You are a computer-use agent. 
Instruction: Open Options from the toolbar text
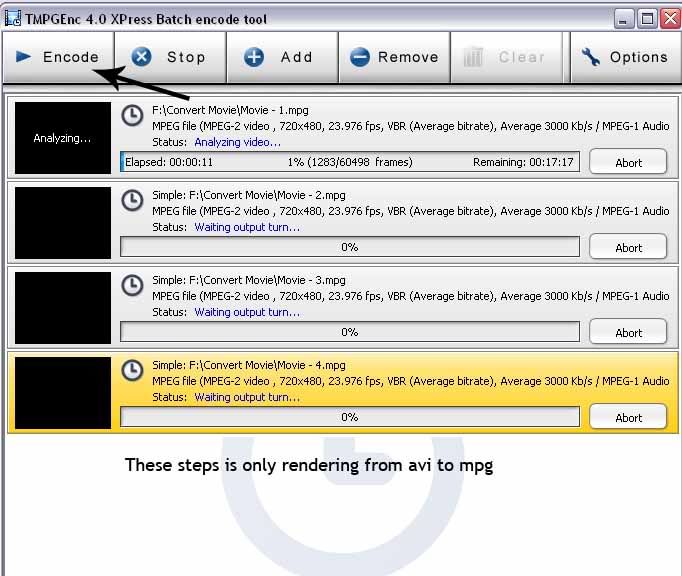(x=639, y=57)
